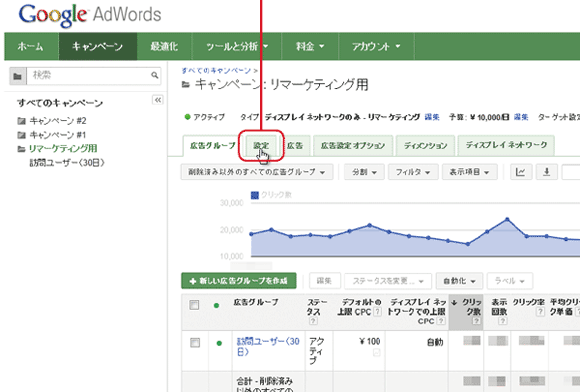Screen dimensions: 580x392
Task: Select キャンペーン #2 in sidebar
Action: tap(58, 121)
